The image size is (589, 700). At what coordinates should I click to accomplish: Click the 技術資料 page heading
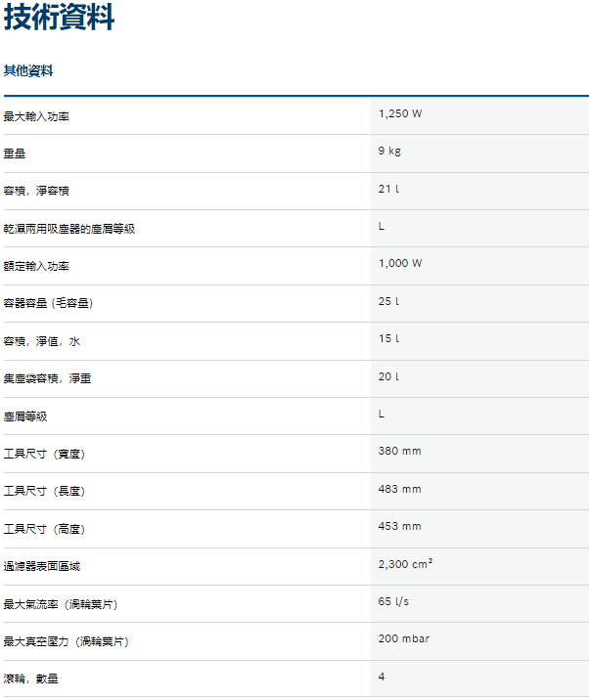(x=60, y=18)
